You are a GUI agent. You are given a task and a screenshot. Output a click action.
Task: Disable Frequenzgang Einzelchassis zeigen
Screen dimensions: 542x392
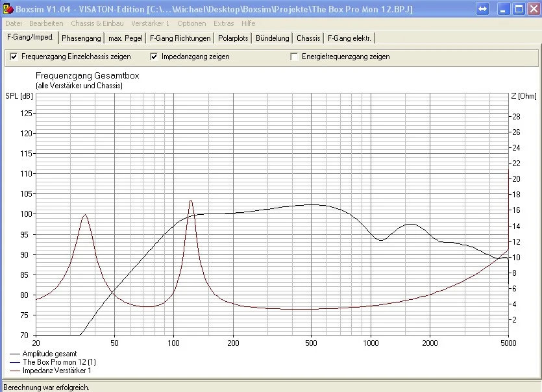[x=14, y=56]
